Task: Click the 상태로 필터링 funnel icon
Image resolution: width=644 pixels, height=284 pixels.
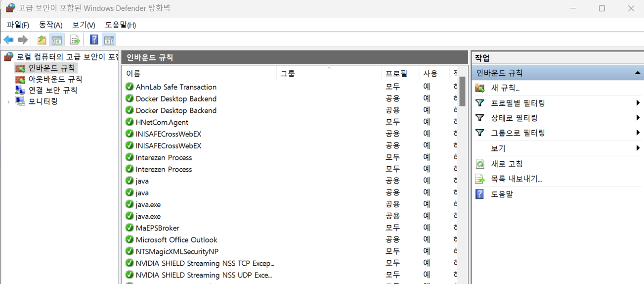Action: coord(480,118)
